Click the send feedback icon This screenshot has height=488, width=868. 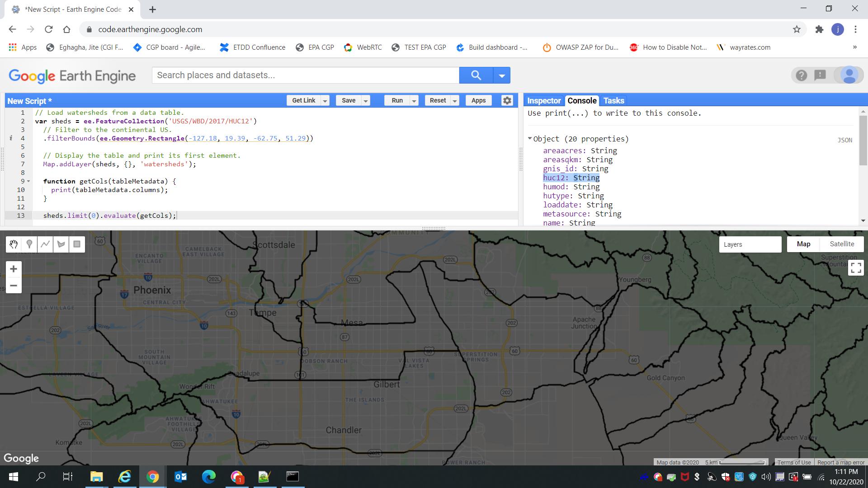coord(820,75)
